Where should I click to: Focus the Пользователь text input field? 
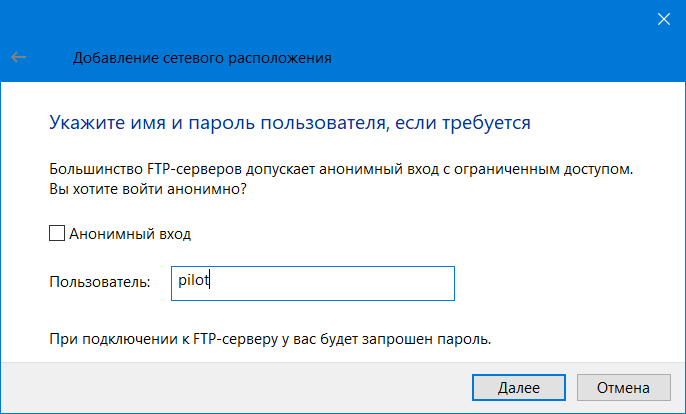coord(310,283)
